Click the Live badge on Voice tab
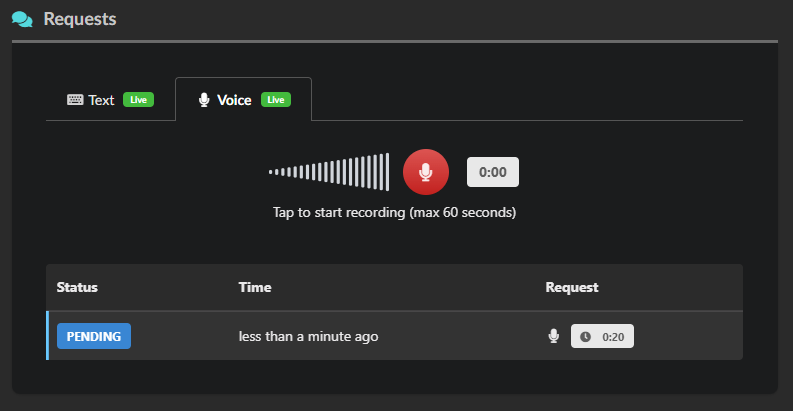Screen dimensions: 793x411 point(276,100)
